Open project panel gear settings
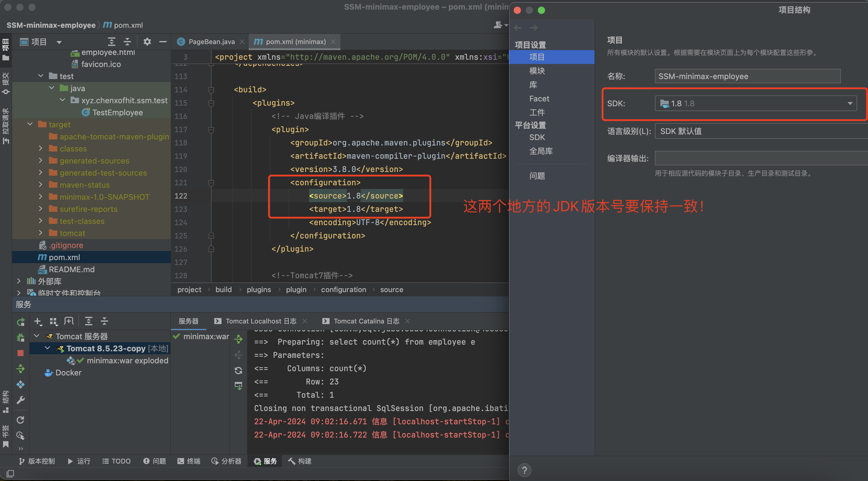Image resolution: width=868 pixels, height=481 pixels. pos(147,42)
